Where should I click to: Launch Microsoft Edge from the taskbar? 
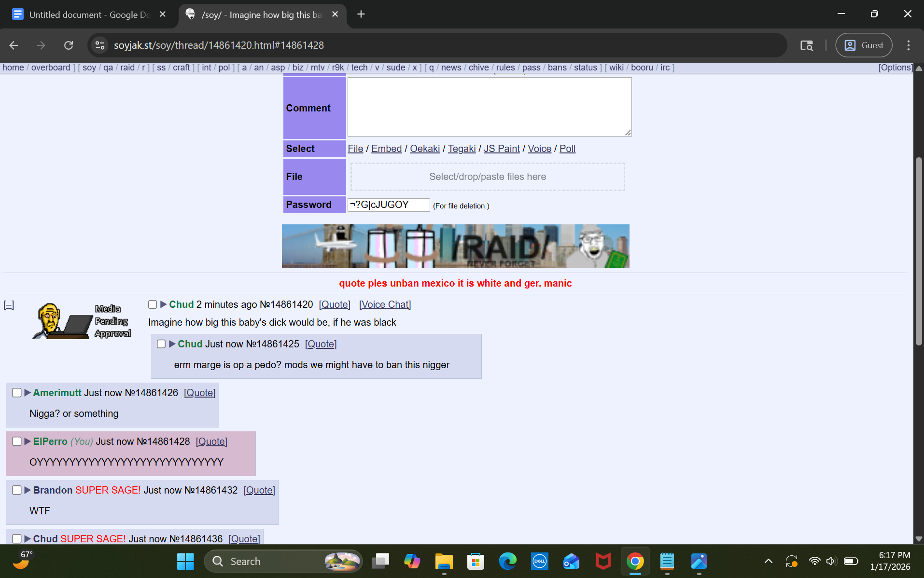pyautogui.click(x=507, y=561)
